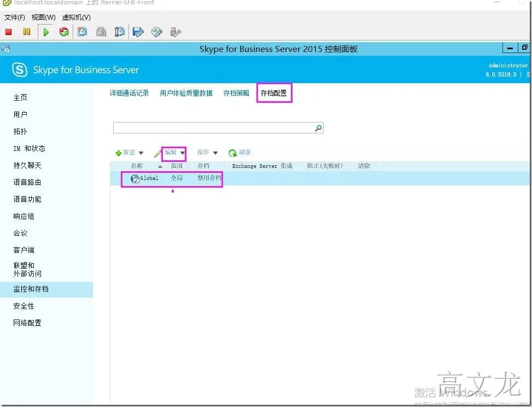Click the green refresh icon

[x=232, y=153]
